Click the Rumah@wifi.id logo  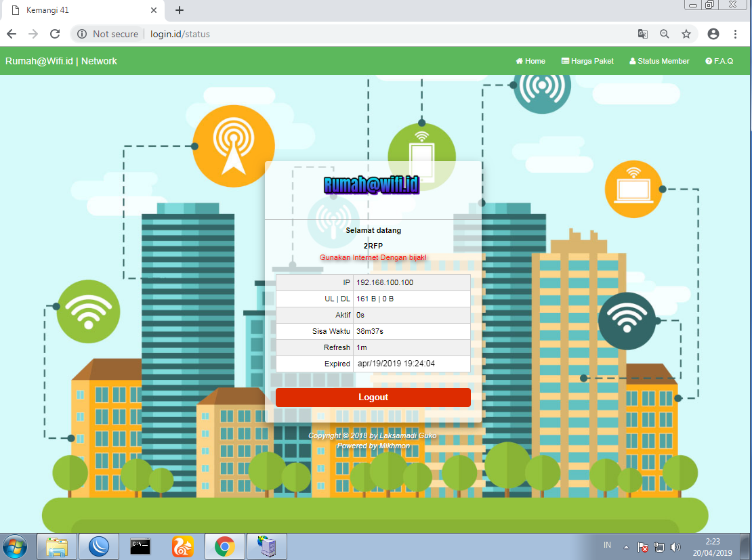tap(373, 184)
